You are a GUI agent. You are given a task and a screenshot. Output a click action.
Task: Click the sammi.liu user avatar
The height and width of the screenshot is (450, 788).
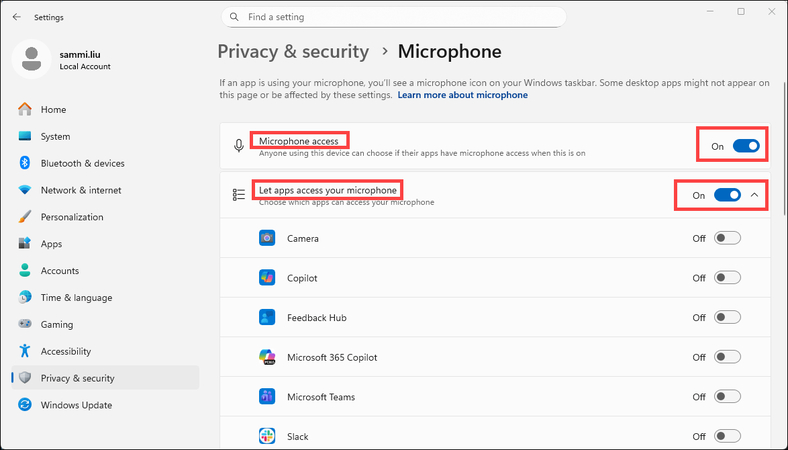point(32,59)
